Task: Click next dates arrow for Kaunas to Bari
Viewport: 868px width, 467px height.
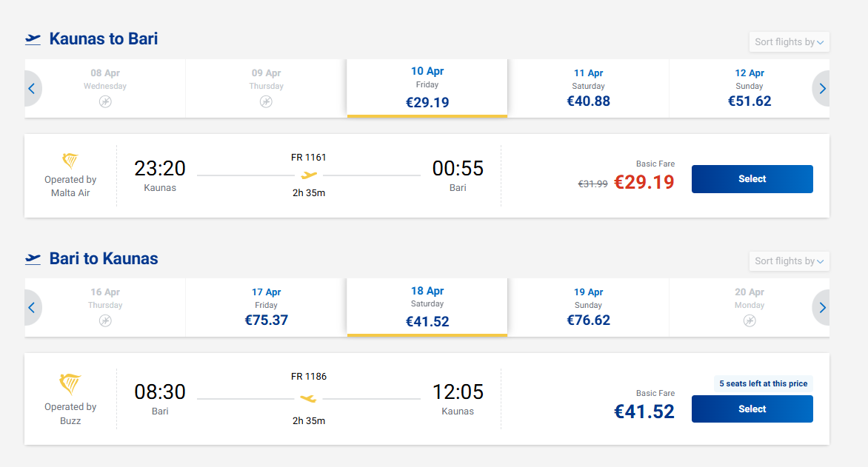Action: point(822,89)
